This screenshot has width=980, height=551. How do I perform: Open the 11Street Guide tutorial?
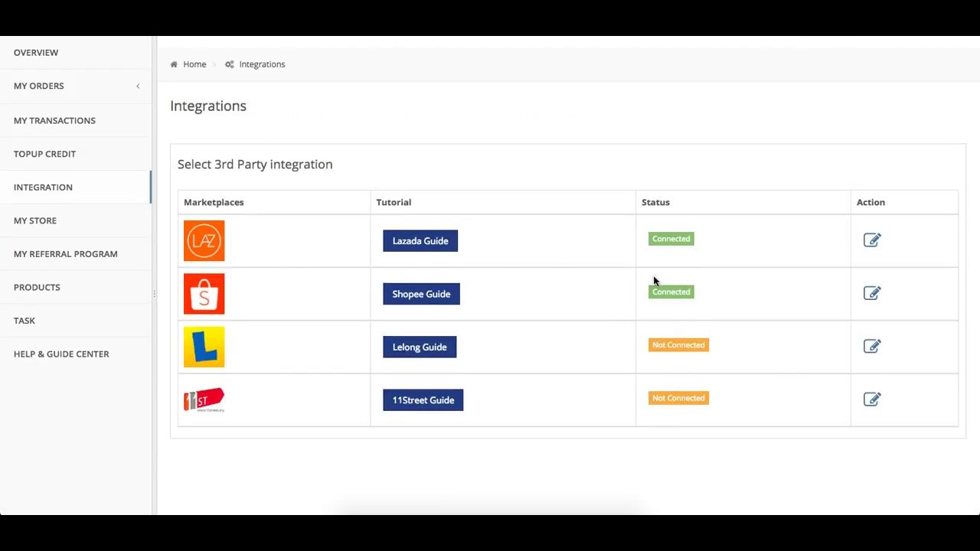click(423, 400)
